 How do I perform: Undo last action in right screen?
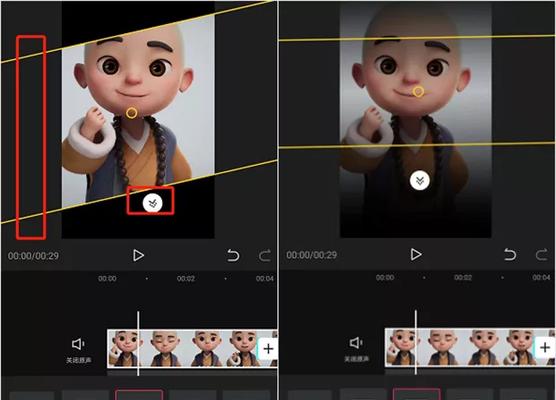coord(510,254)
